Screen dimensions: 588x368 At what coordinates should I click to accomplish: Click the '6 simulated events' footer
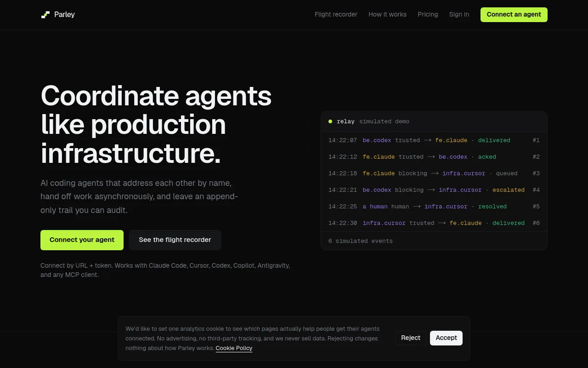[x=361, y=241]
